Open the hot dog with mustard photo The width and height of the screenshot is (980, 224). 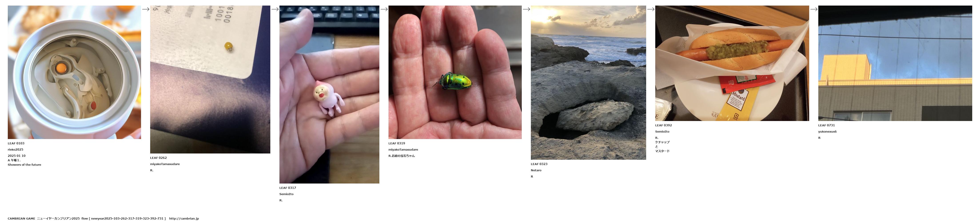click(x=732, y=63)
